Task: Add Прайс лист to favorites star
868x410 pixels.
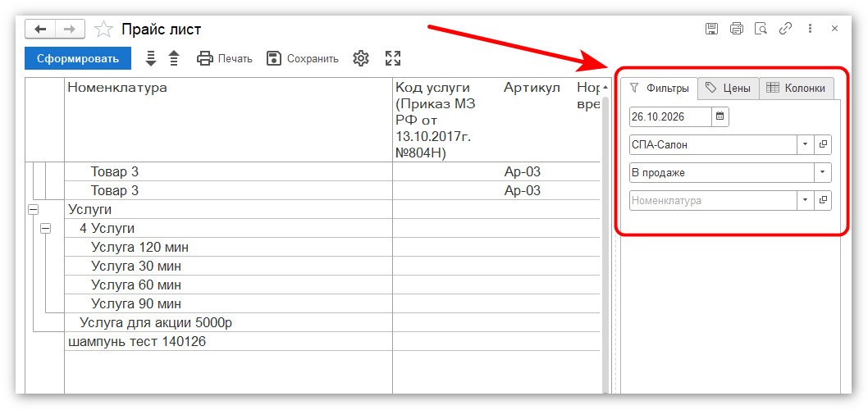Action: click(x=103, y=30)
